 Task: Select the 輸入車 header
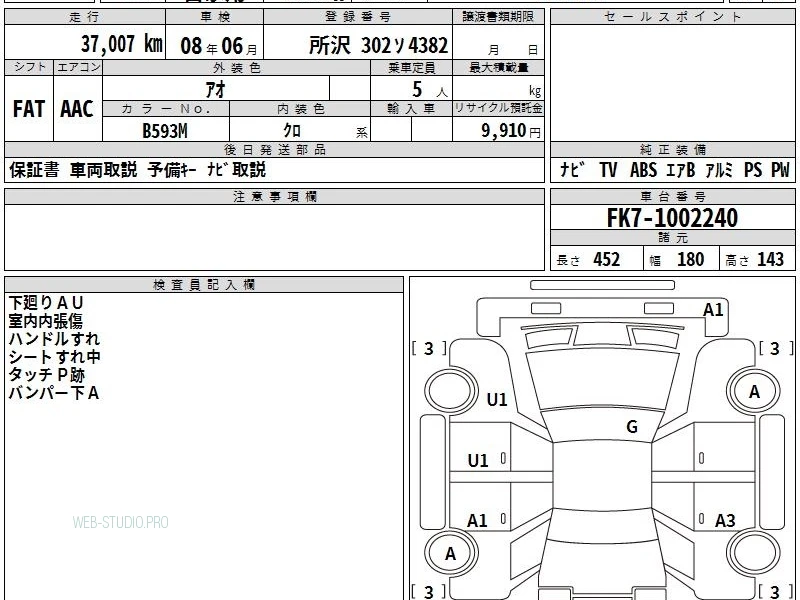point(411,108)
